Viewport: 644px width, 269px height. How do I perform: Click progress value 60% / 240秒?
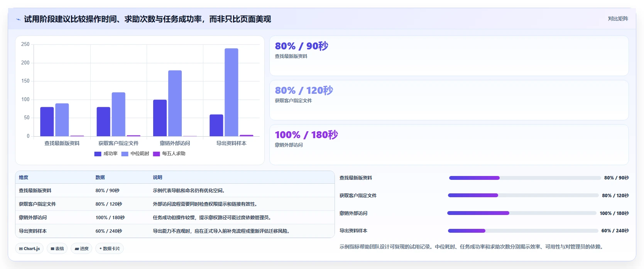tap(615, 231)
